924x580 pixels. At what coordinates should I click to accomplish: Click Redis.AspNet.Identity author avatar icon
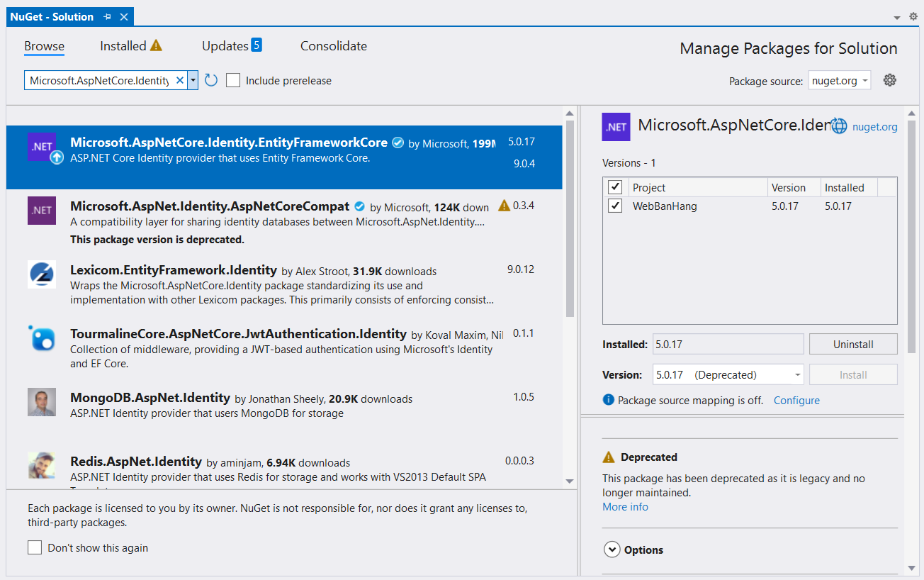click(42, 465)
